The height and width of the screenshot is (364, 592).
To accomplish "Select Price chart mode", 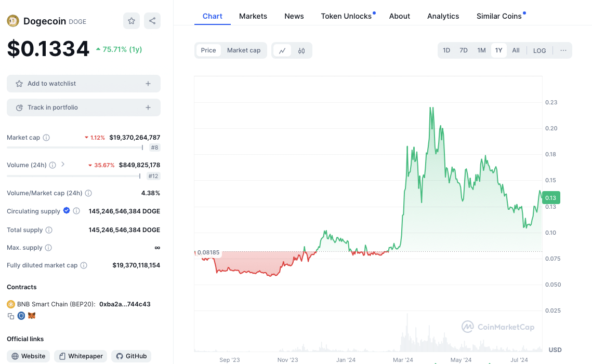I will point(208,50).
